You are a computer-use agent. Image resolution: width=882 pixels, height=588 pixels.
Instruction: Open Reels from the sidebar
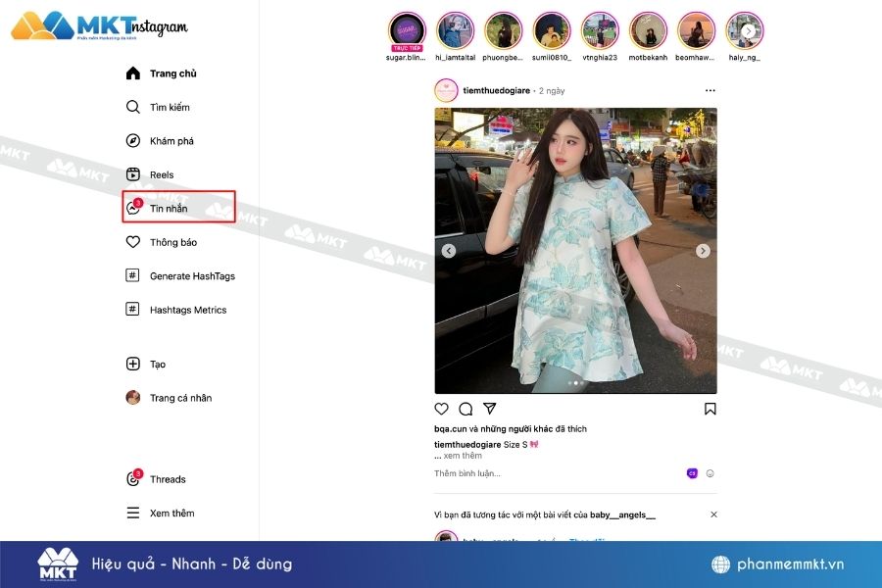point(161,175)
